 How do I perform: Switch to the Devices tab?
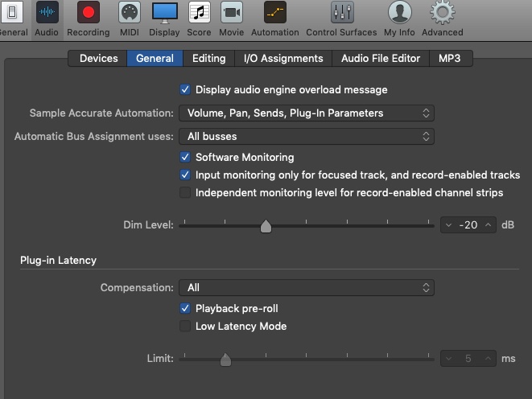coord(98,58)
